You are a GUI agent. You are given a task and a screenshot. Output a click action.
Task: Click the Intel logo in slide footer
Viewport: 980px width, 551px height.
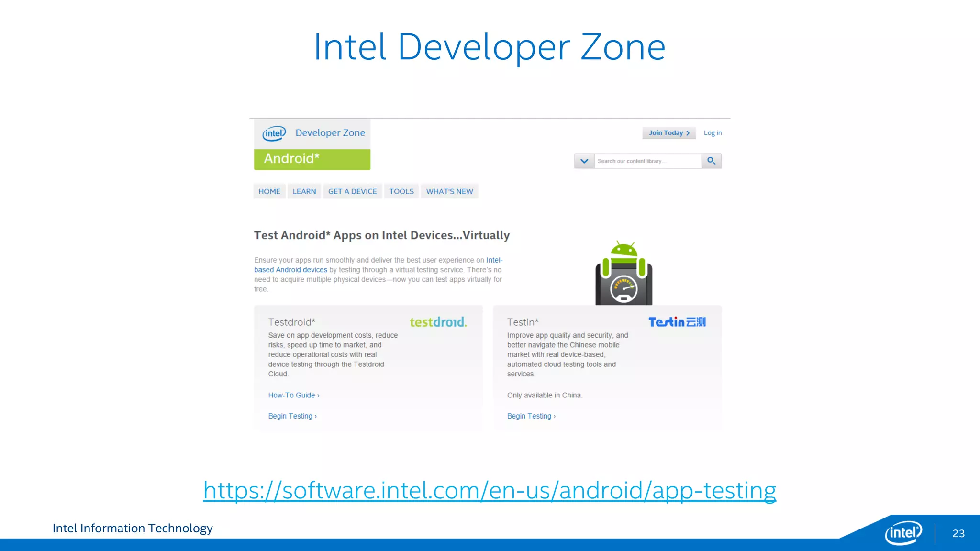[x=903, y=532]
